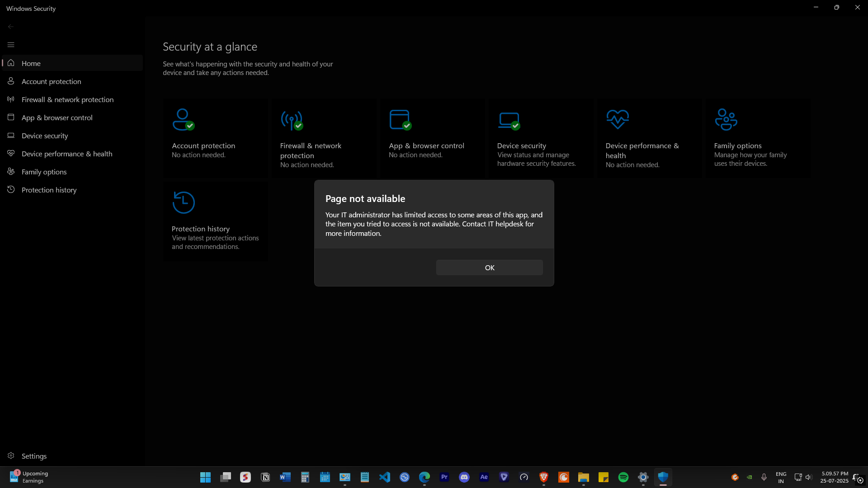Viewport: 868px width, 488px height.
Task: Click the back arrow button
Action: 11,27
